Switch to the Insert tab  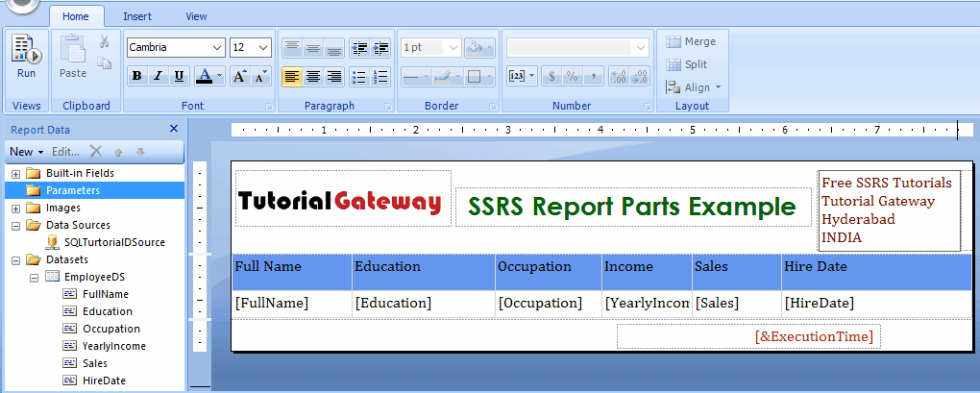point(137,16)
